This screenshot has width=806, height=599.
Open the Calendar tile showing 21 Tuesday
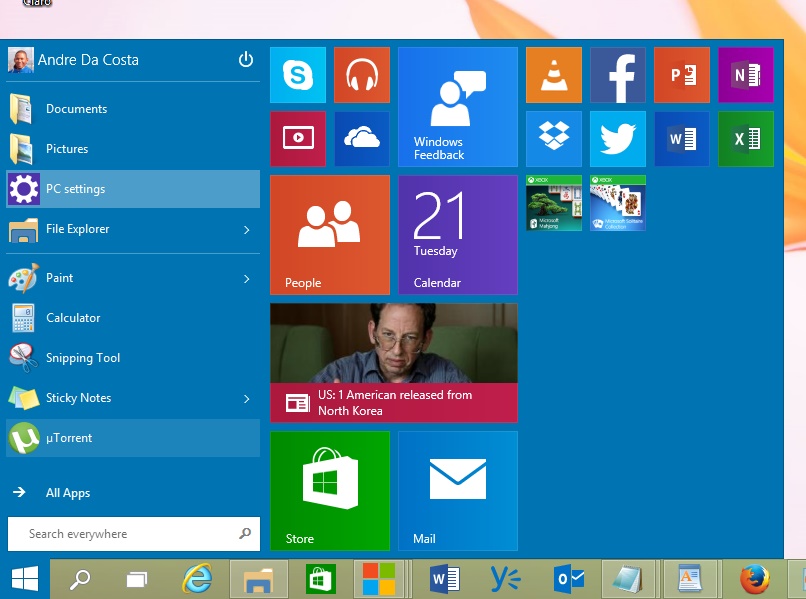tap(457, 235)
